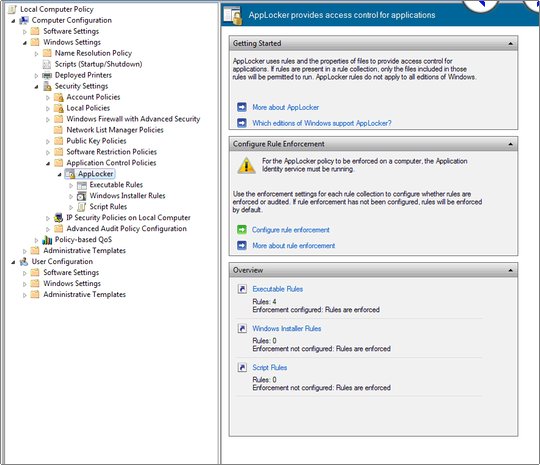This screenshot has width=540, height=465.
Task: Select Software Restriction Policies in tree
Action: (x=112, y=152)
